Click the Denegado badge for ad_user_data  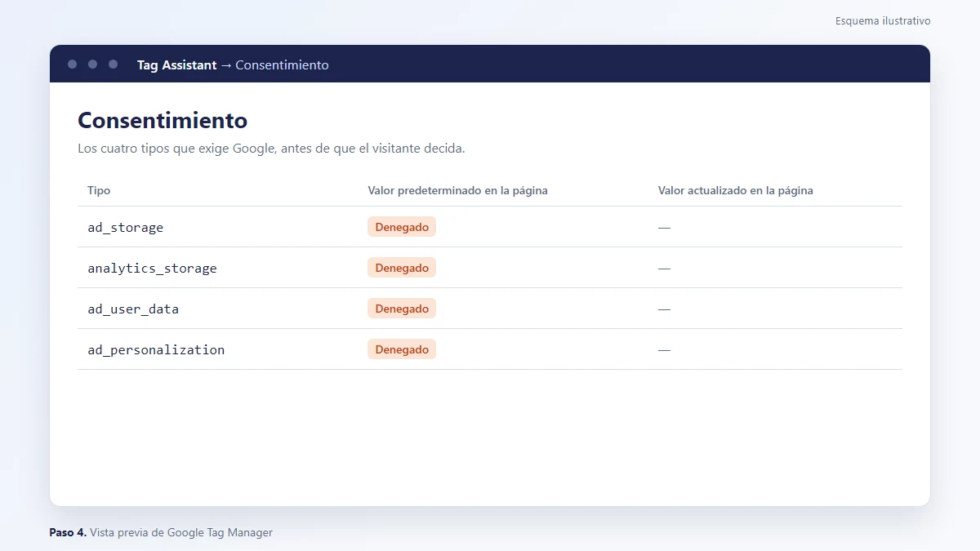tap(402, 309)
